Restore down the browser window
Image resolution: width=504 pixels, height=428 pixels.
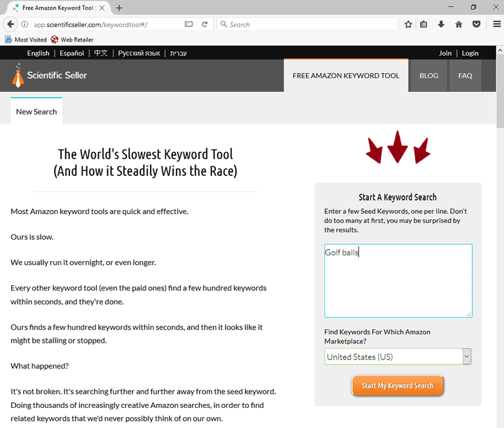tap(474, 7)
